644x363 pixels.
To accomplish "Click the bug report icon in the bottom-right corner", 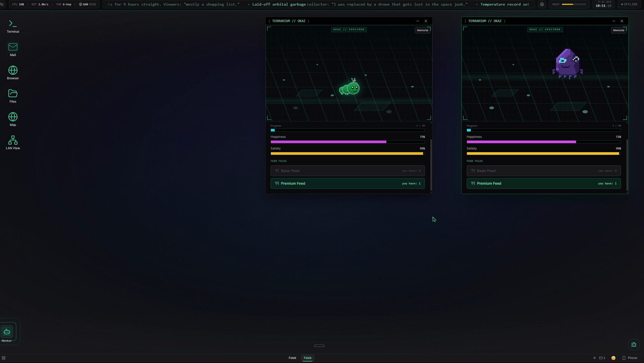I will 634,345.
